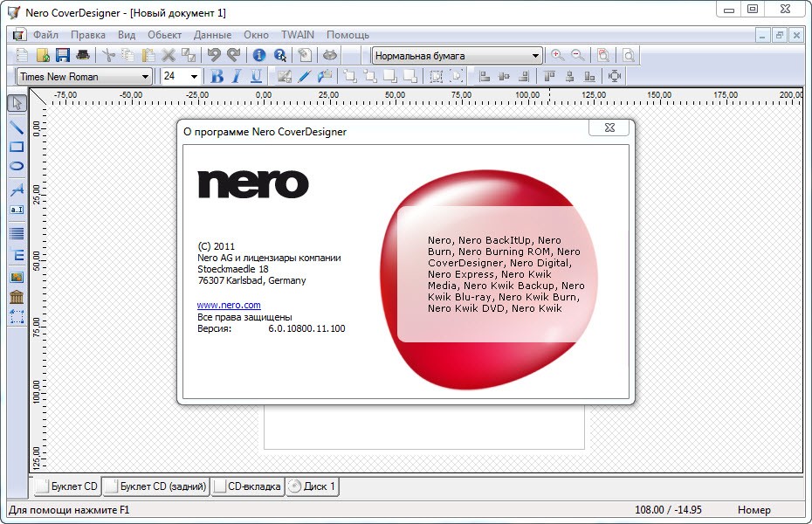Image resolution: width=812 pixels, height=524 pixels.
Task: Click the Redo arrow icon
Action: (234, 55)
